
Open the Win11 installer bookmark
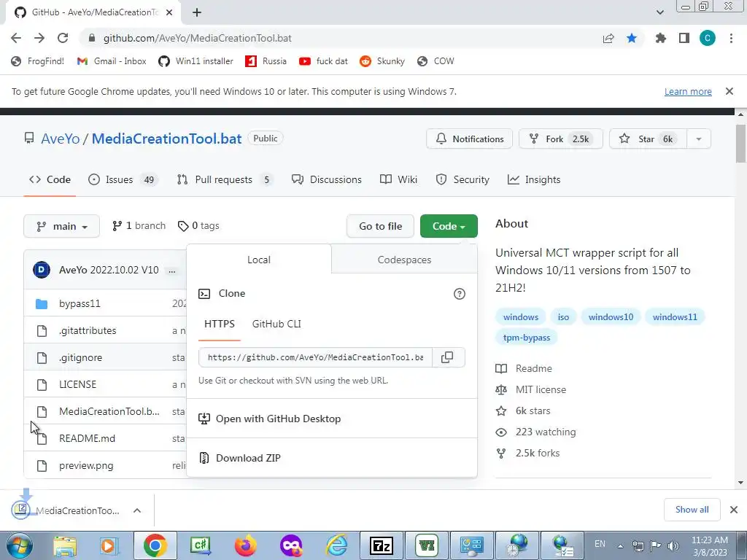tap(196, 61)
